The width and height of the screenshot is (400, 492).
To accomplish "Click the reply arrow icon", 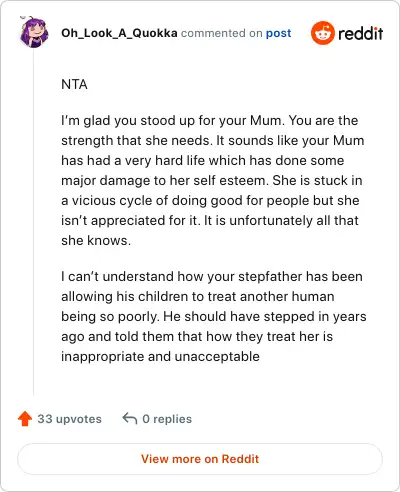I will coord(130,418).
